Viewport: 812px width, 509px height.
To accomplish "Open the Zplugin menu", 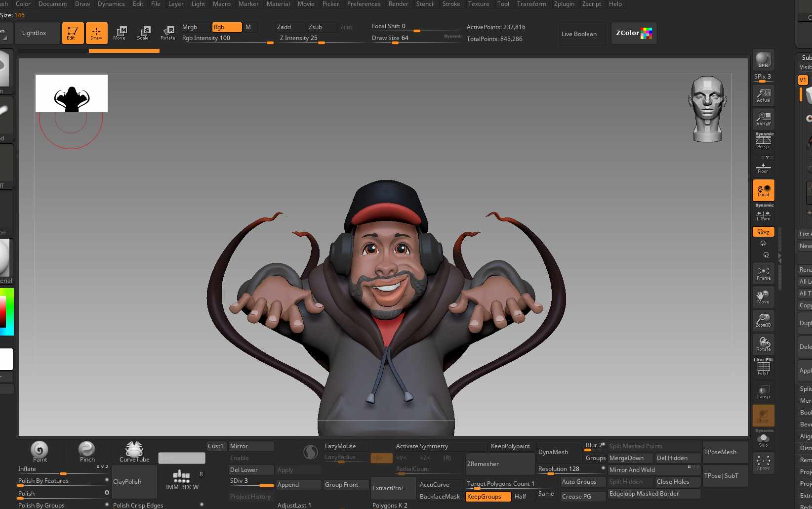I will pos(564,4).
